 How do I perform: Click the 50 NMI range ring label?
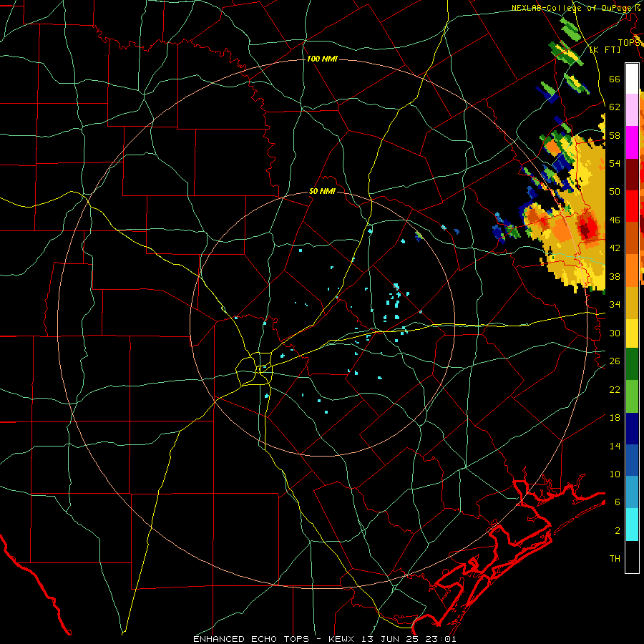322,191
